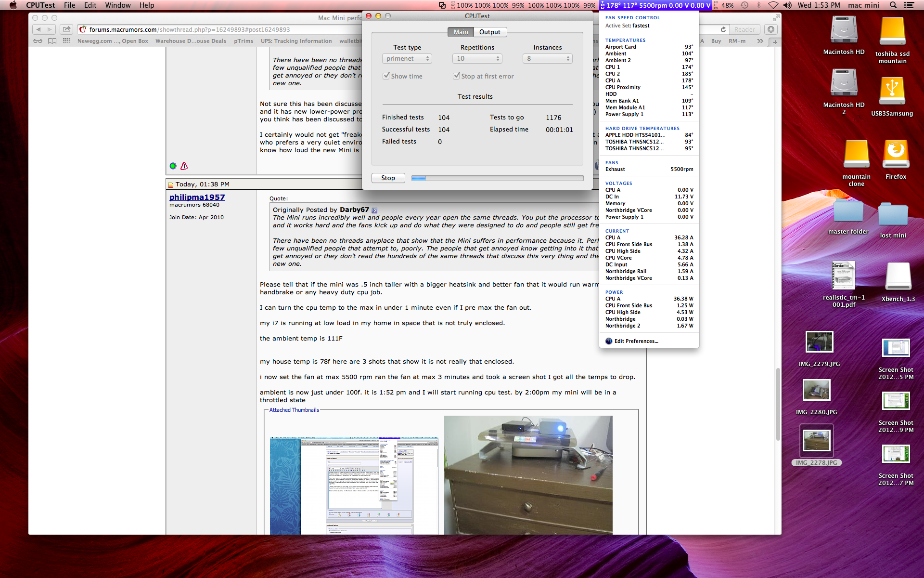Viewport: 924px width, 578px height.
Task: Open the Xbench_1.3 disk icon
Action: tap(898, 277)
